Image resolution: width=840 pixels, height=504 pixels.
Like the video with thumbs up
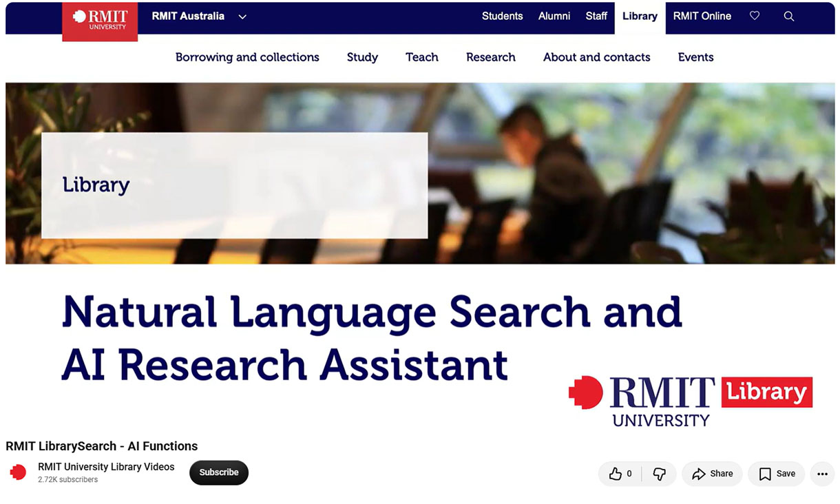click(x=620, y=474)
